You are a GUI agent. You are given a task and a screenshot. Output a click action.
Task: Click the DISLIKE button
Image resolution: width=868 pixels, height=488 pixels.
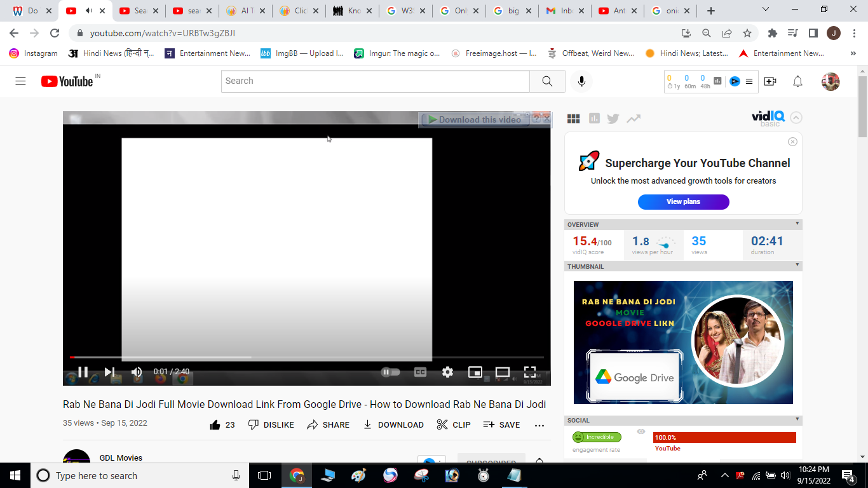click(x=271, y=425)
